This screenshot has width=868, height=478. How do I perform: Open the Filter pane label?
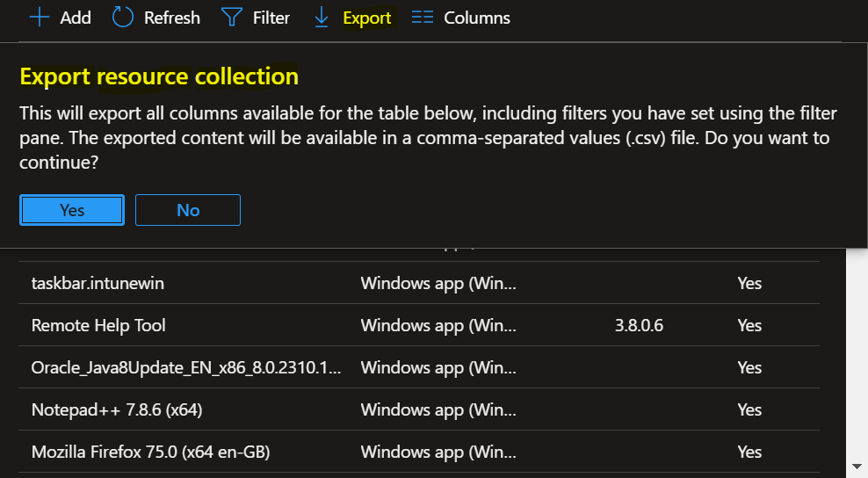pyautogui.click(x=271, y=18)
